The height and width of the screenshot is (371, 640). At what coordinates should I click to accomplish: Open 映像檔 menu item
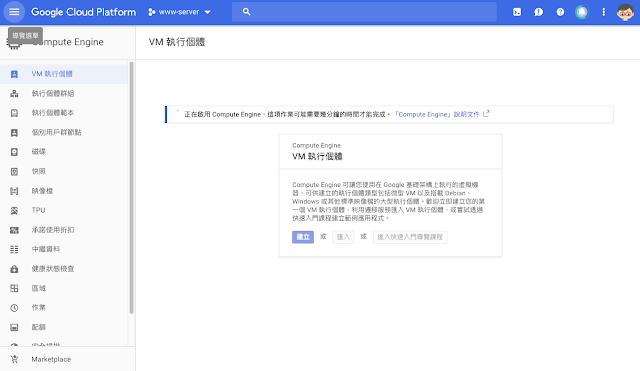pos(64,191)
